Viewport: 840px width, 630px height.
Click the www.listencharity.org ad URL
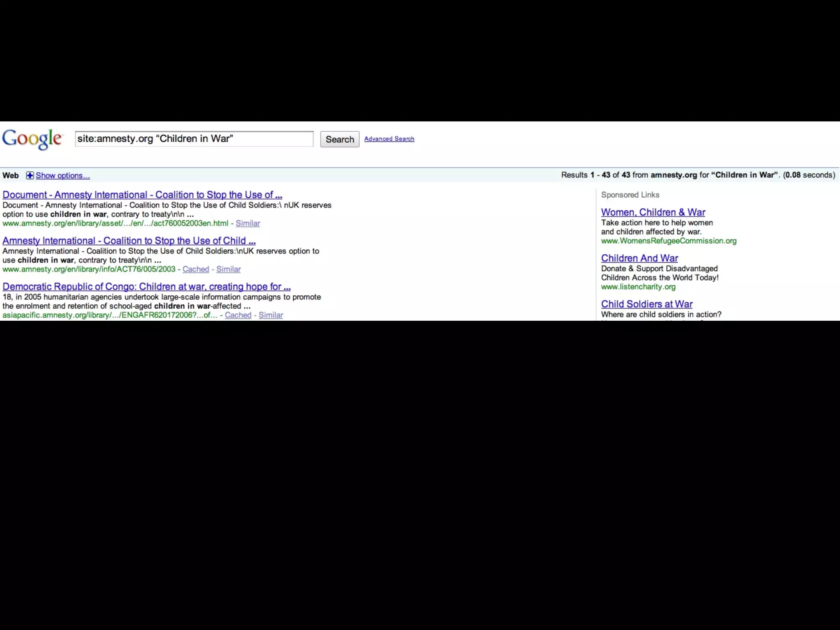[x=638, y=287]
